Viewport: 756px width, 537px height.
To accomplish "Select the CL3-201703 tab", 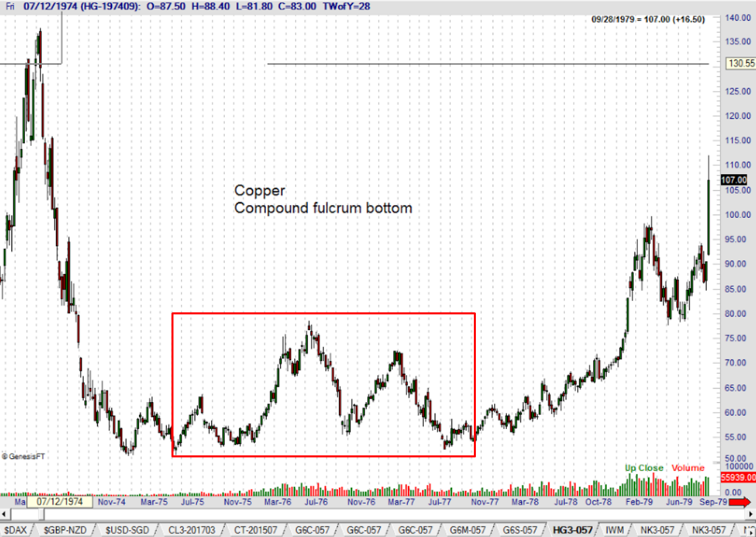I will pos(192,530).
